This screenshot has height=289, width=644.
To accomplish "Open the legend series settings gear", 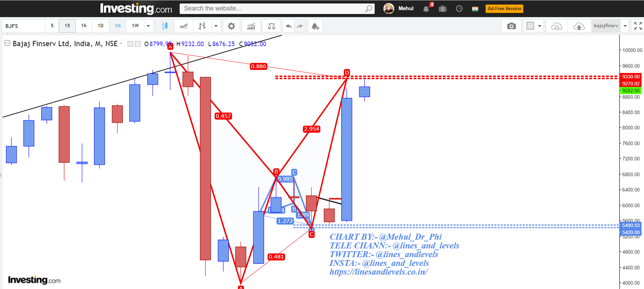I will click(138, 44).
